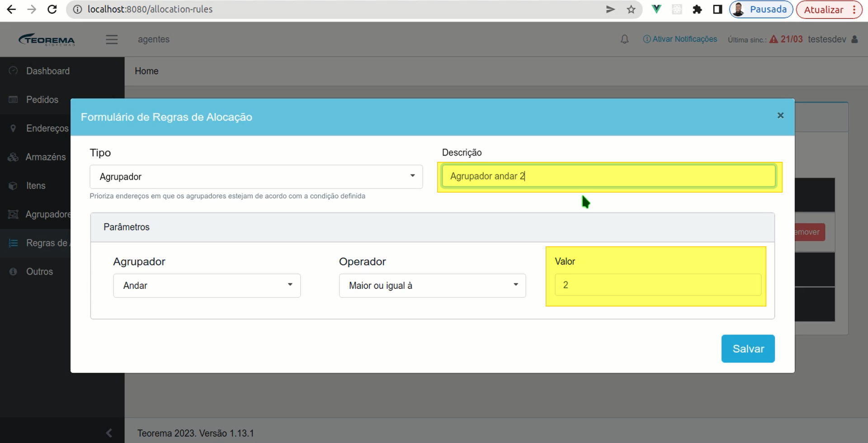
Task: Collapse the sidebar with the bottom chevron
Action: 109,433
